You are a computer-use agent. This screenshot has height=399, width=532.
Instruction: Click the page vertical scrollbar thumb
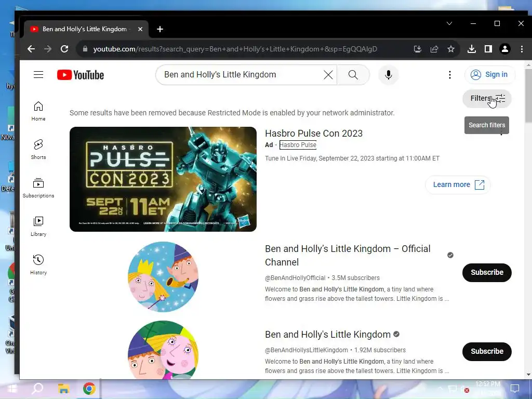528,96
